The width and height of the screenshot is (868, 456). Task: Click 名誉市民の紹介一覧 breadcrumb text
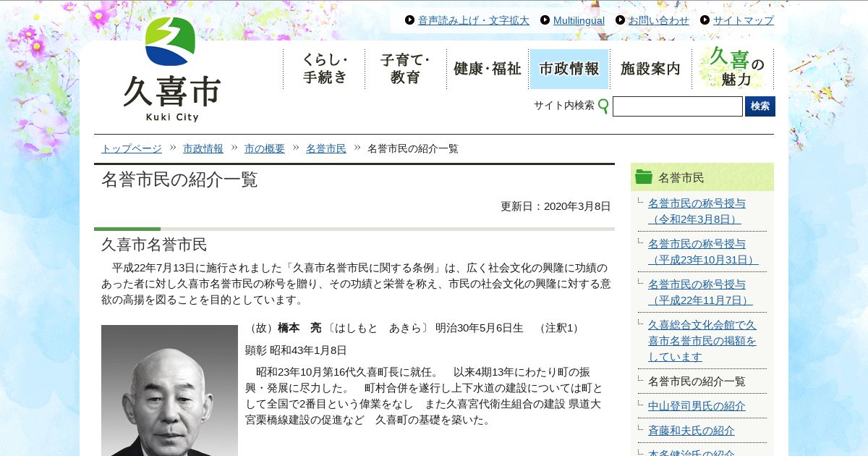point(413,148)
